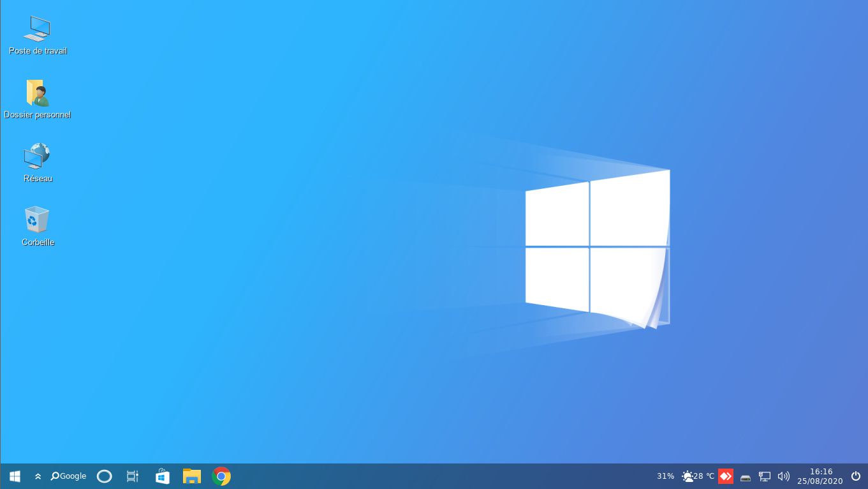Image resolution: width=868 pixels, height=489 pixels.
Task: Click the Google search field in taskbar
Action: [x=68, y=476]
